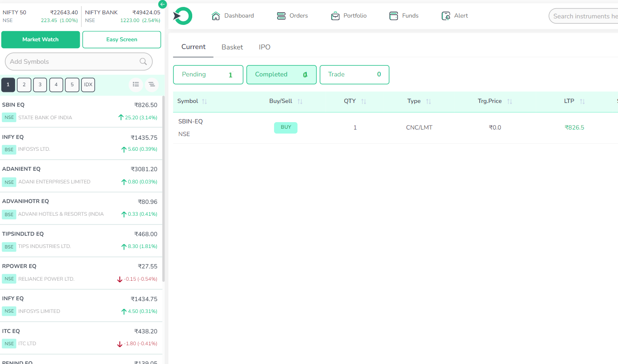Select watchlist 1
The width and height of the screenshot is (618, 364).
[8, 85]
